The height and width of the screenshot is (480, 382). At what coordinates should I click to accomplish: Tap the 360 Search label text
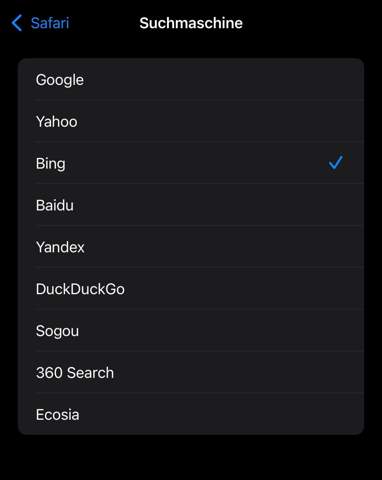tap(75, 373)
